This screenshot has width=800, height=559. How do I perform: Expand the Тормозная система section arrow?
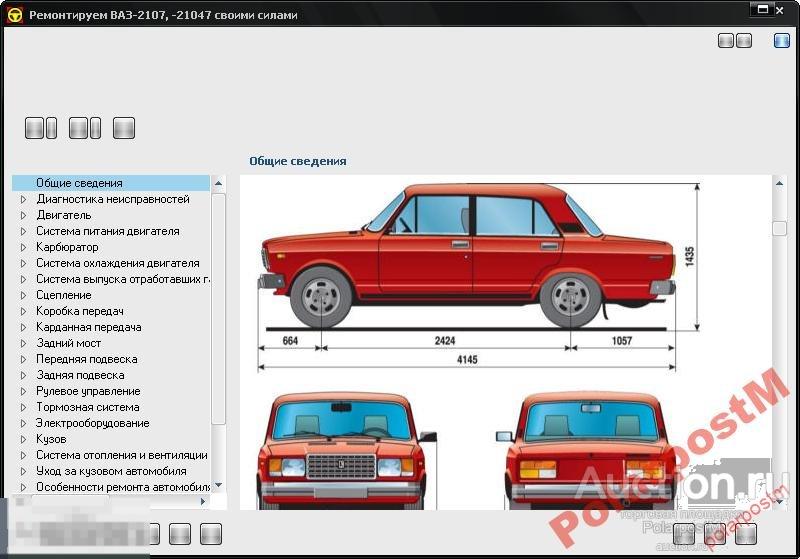[x=24, y=407]
